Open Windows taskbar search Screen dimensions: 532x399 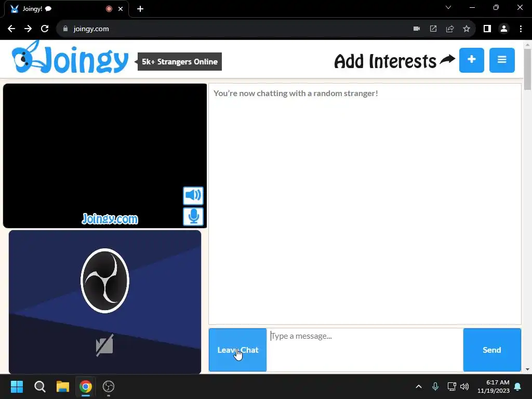click(39, 387)
